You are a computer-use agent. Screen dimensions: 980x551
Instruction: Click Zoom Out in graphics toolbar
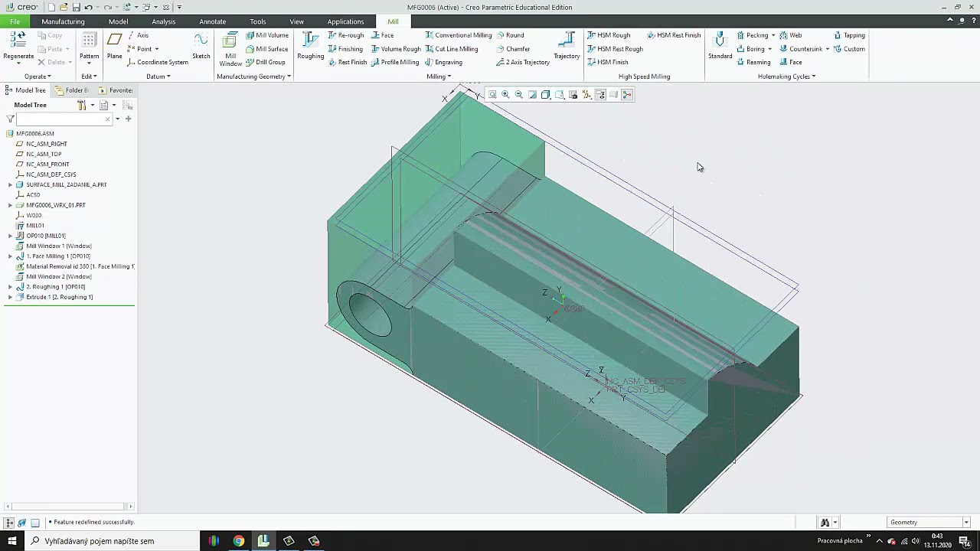point(519,95)
